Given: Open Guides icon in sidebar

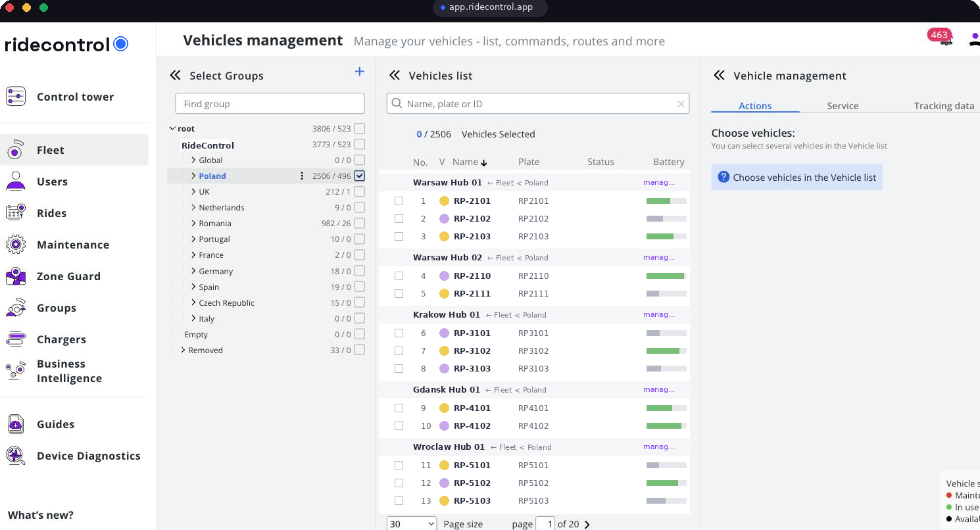Looking at the screenshot, I should click(15, 424).
